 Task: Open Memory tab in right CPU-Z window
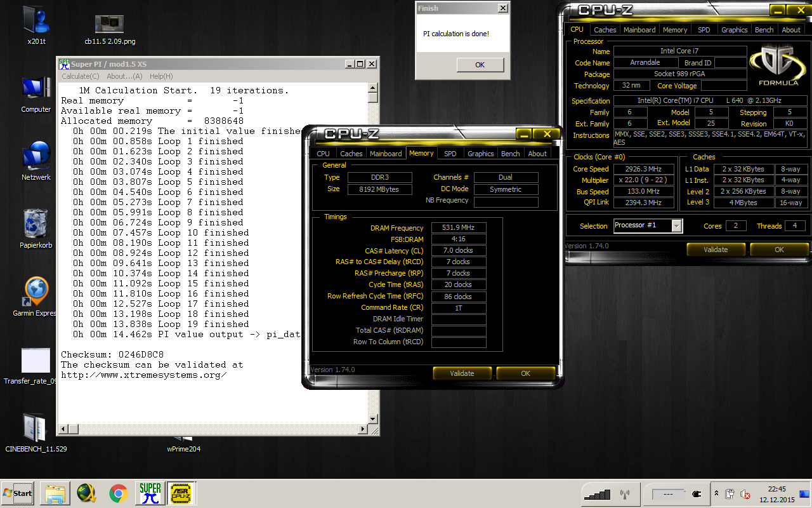675,30
